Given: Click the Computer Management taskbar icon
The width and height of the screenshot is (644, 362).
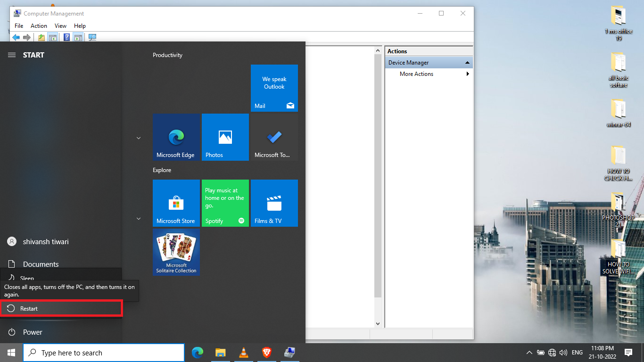Looking at the screenshot, I should (290, 353).
